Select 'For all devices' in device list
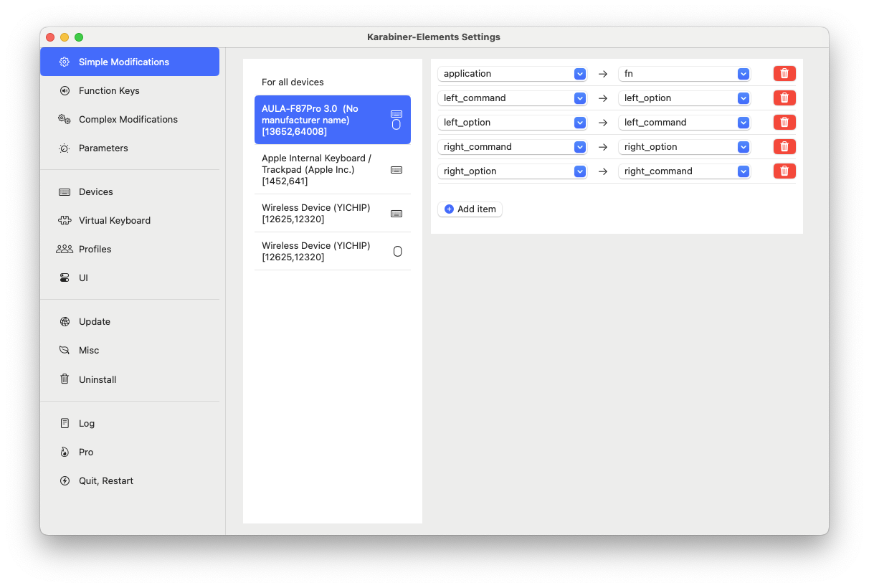 coord(333,82)
